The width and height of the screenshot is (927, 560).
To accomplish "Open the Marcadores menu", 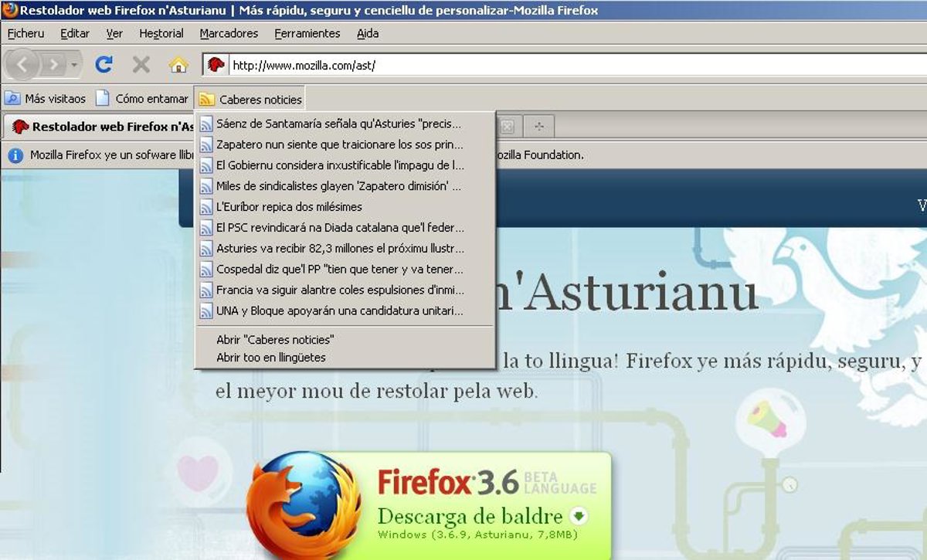I will (229, 33).
